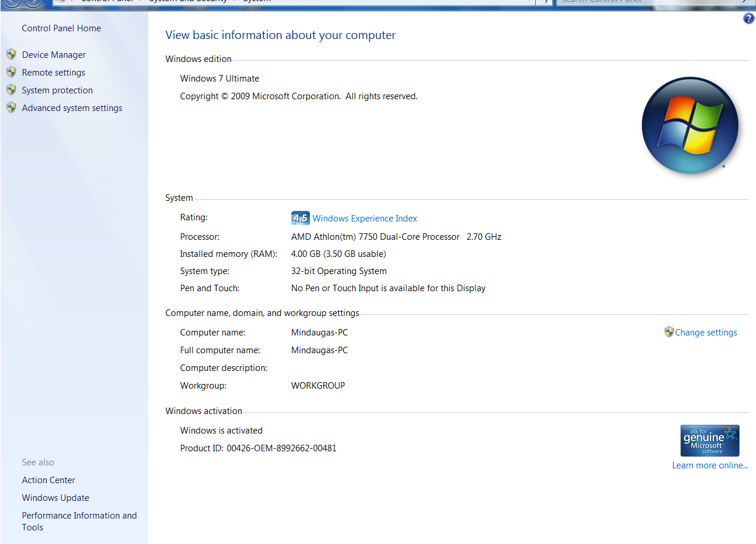The height and width of the screenshot is (544, 756).
Task: Click the Change settings link
Action: click(706, 333)
